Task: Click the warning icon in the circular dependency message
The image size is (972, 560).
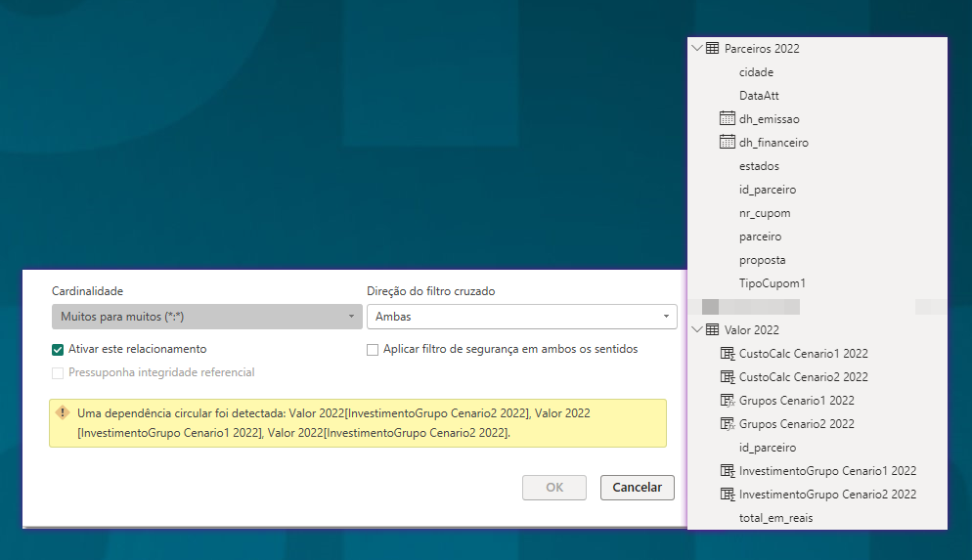Action: [63, 412]
